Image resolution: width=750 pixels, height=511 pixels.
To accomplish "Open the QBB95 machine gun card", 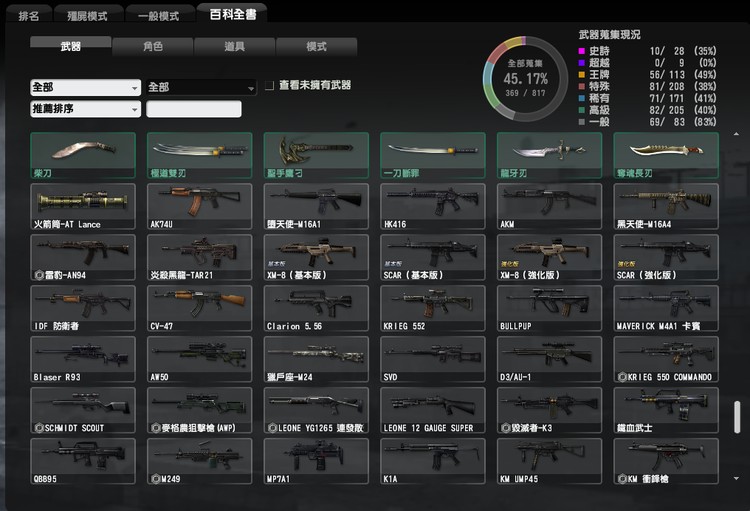I will [x=83, y=461].
